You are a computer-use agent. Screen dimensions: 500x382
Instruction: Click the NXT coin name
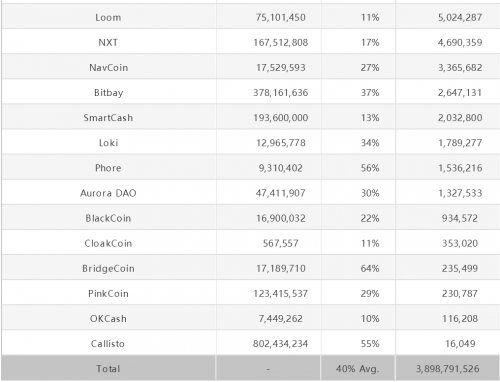(x=108, y=42)
